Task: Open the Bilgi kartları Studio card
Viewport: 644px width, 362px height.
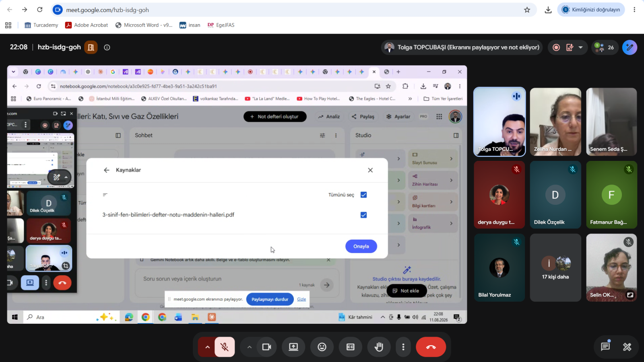Action: click(x=433, y=202)
